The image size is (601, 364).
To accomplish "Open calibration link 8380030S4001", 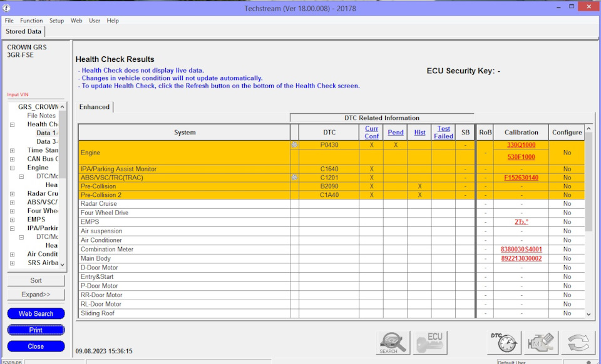I will coord(521,249).
